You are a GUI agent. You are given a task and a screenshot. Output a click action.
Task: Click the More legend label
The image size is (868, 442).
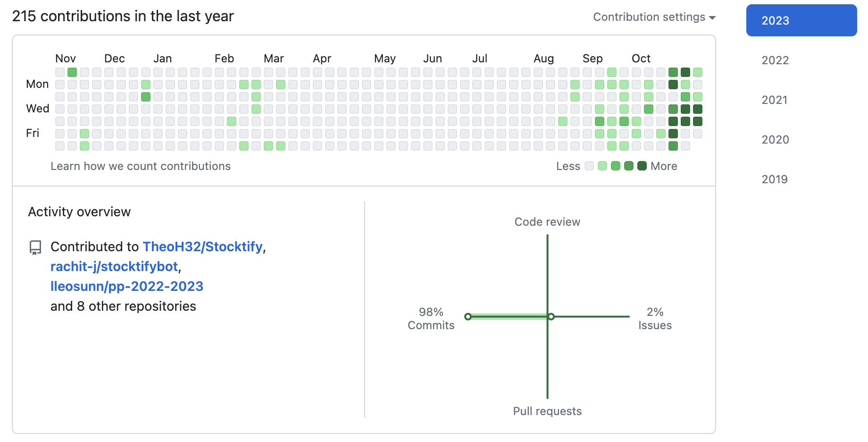click(x=664, y=166)
